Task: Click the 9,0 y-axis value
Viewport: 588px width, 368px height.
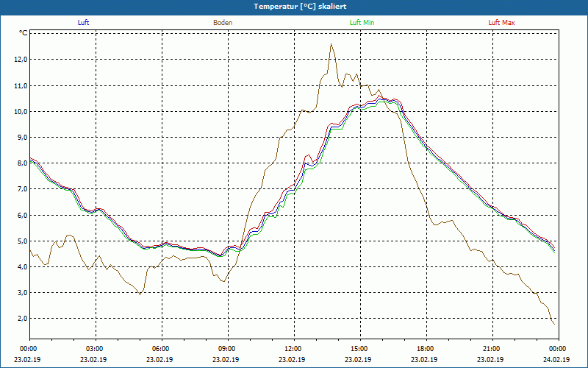Action: click(22, 138)
